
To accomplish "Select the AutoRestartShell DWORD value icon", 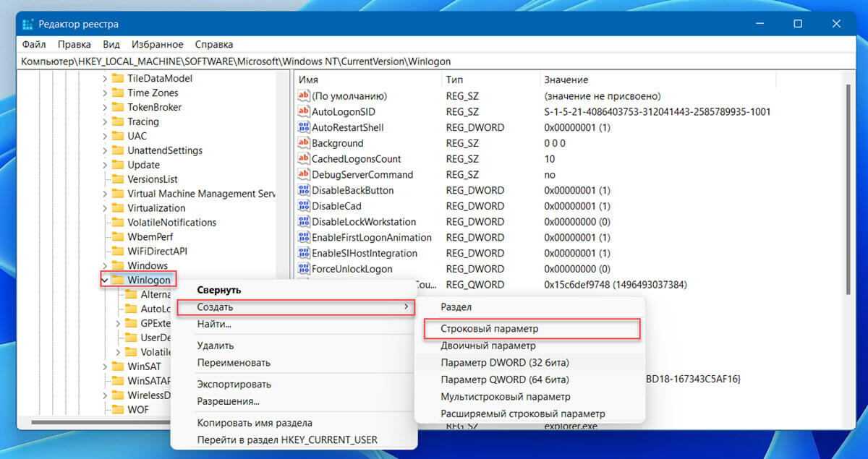I will tap(304, 127).
